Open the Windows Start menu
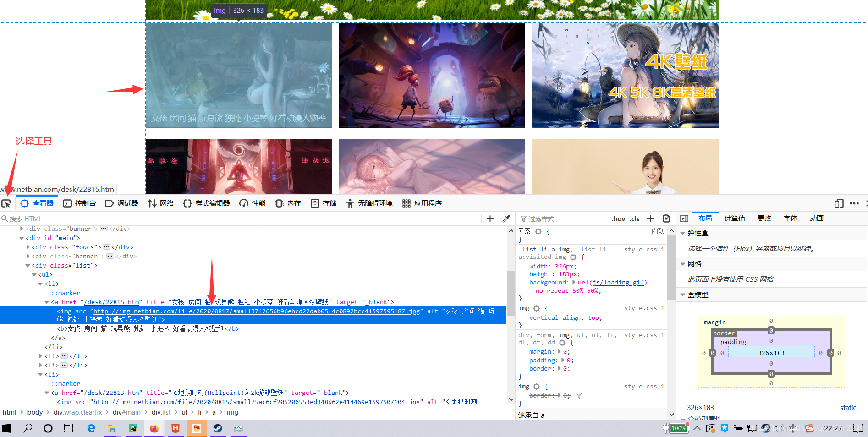The height and width of the screenshot is (437, 868). (x=7, y=429)
